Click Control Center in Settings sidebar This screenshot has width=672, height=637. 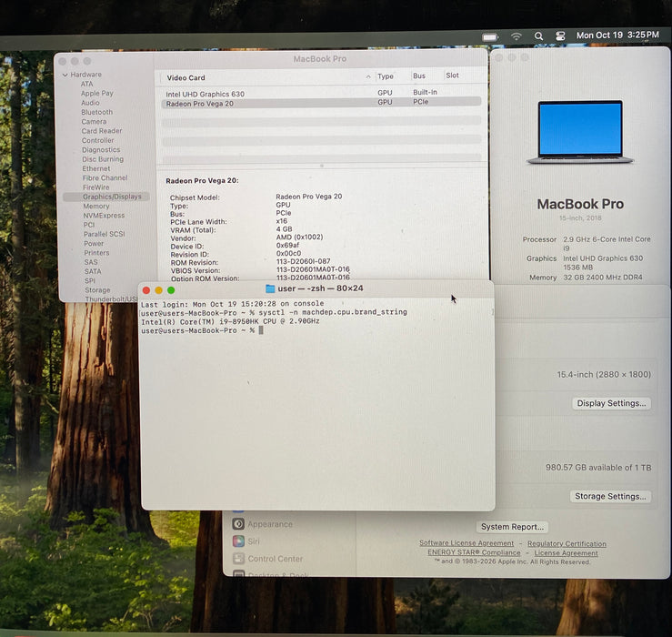(276, 559)
